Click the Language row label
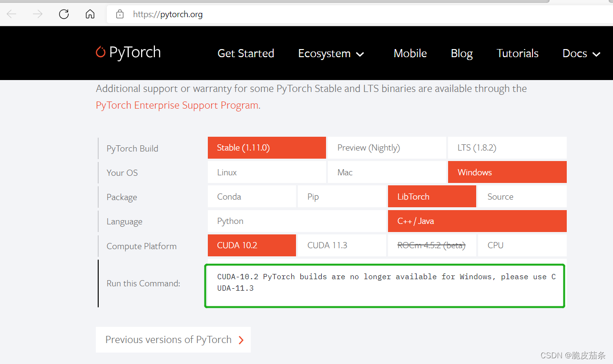 click(124, 222)
